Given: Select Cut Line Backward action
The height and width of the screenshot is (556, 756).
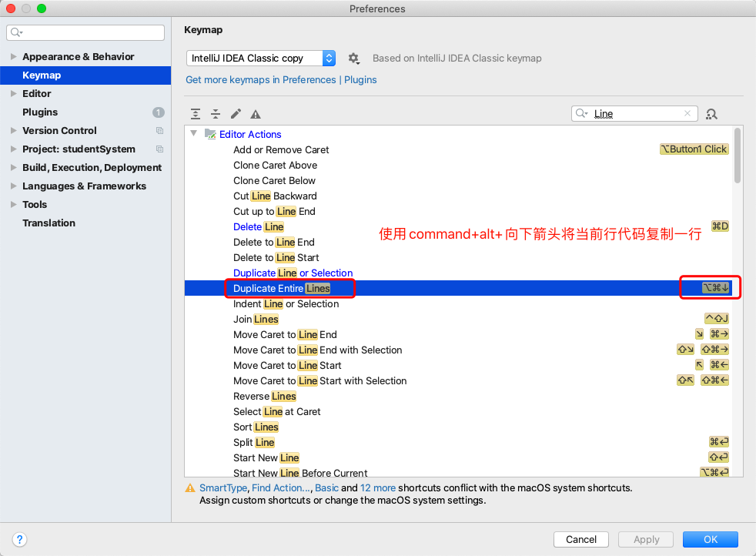Looking at the screenshot, I should (x=275, y=196).
